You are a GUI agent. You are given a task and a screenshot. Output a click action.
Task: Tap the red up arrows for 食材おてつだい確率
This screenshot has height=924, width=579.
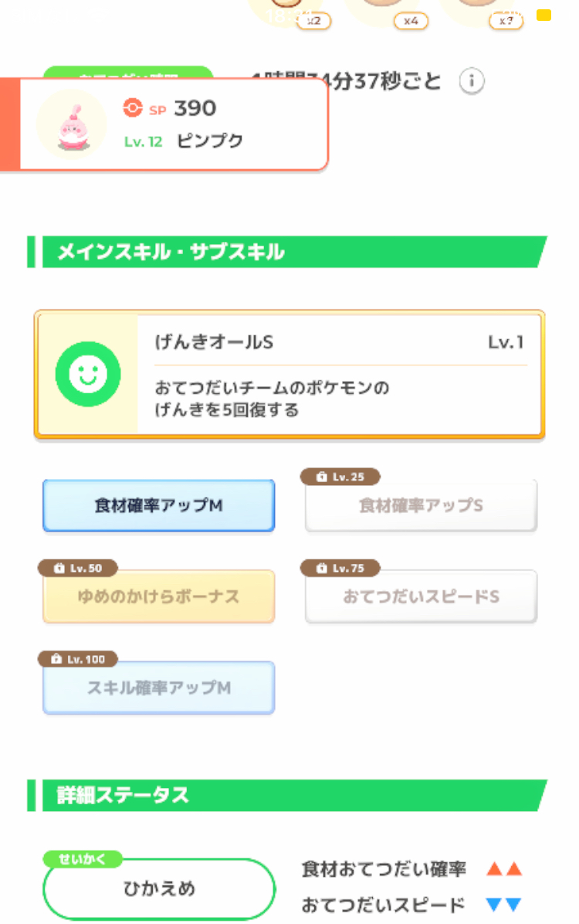(504, 868)
